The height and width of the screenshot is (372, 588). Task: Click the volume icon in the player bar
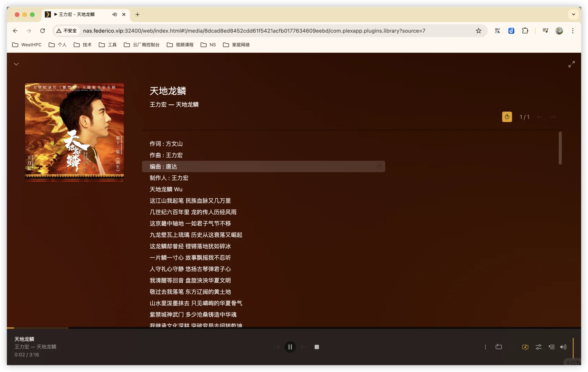563,347
